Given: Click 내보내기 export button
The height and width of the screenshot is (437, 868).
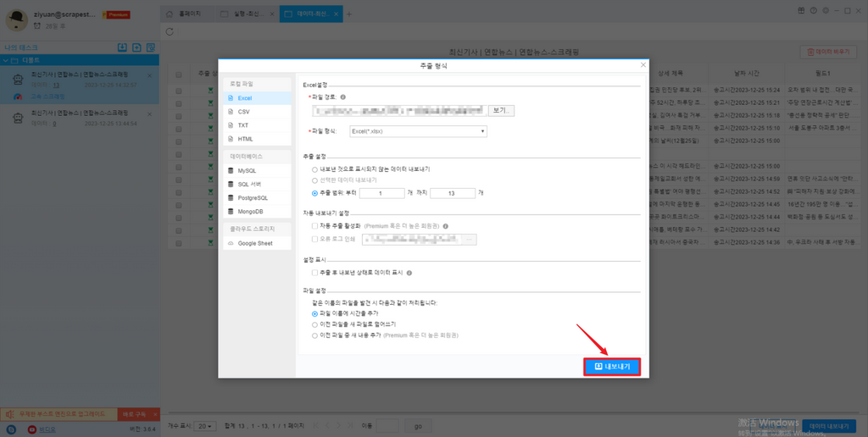Looking at the screenshot, I should (x=612, y=366).
